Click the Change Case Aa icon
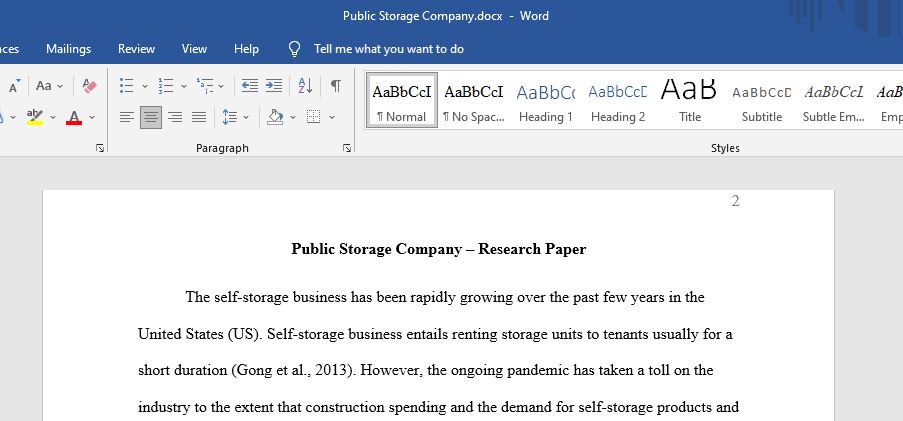The width and height of the screenshot is (903, 421). click(44, 86)
